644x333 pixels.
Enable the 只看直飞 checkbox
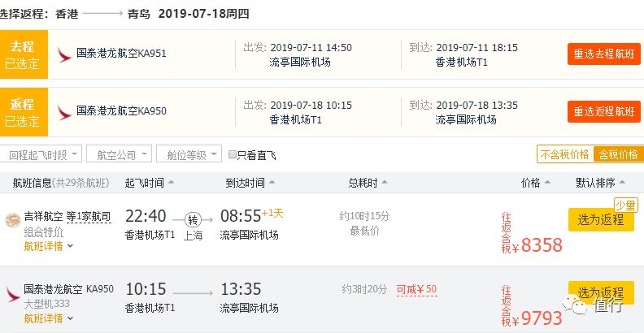(233, 154)
